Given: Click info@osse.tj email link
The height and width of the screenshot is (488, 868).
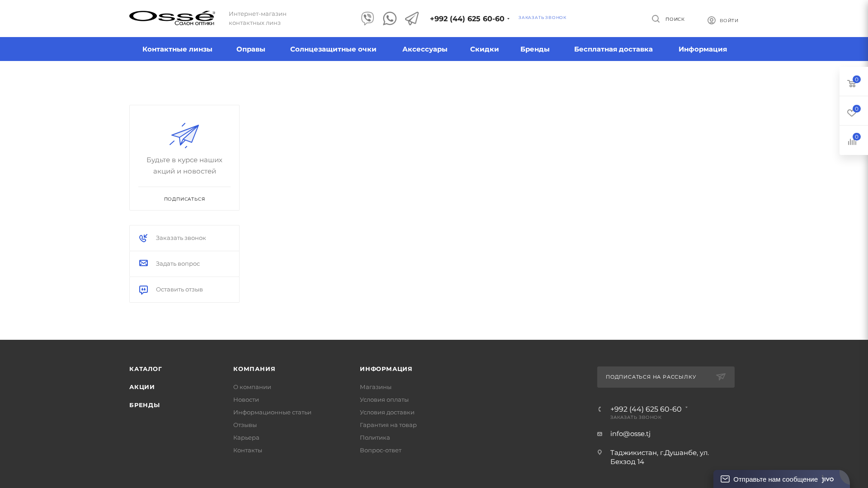Looking at the screenshot, I should pyautogui.click(x=630, y=434).
